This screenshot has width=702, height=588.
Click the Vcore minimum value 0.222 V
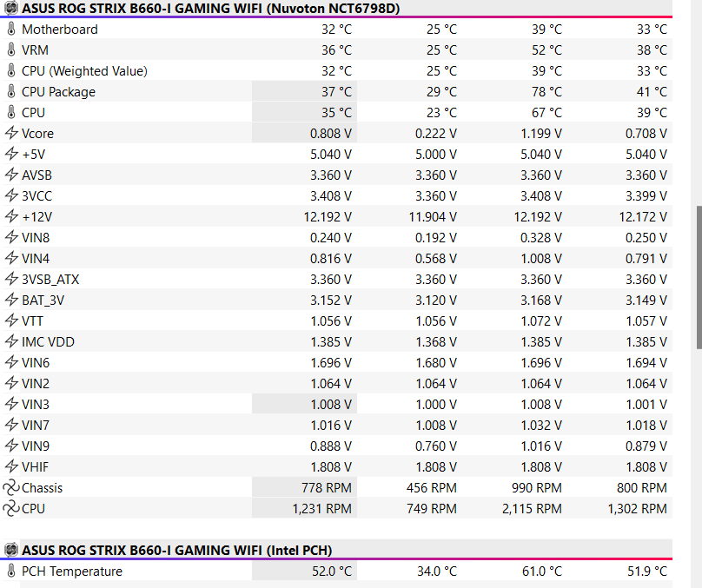pos(435,134)
